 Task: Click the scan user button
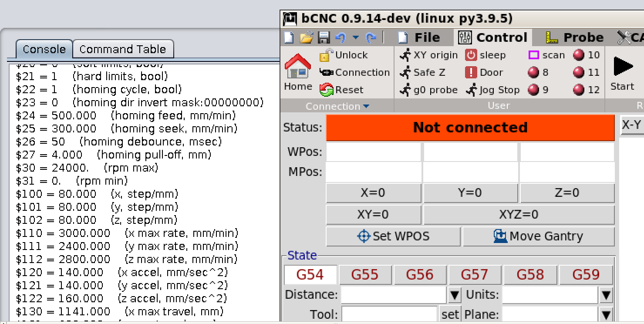point(546,55)
